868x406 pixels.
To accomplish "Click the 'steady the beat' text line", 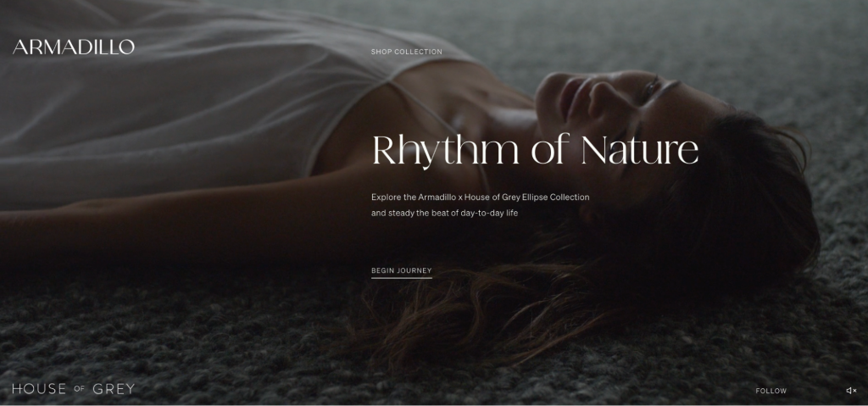I will tap(444, 213).
